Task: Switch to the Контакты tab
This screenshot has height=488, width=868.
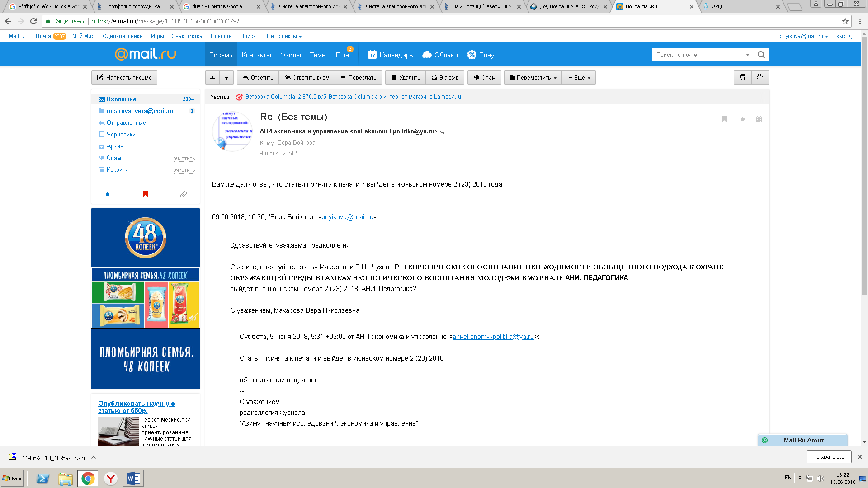Action: [256, 55]
